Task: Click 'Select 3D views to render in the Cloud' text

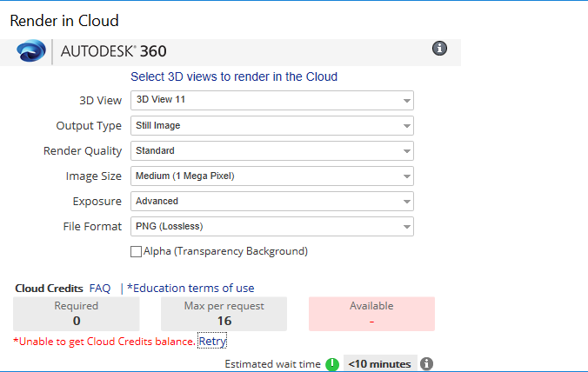Action: [234, 76]
